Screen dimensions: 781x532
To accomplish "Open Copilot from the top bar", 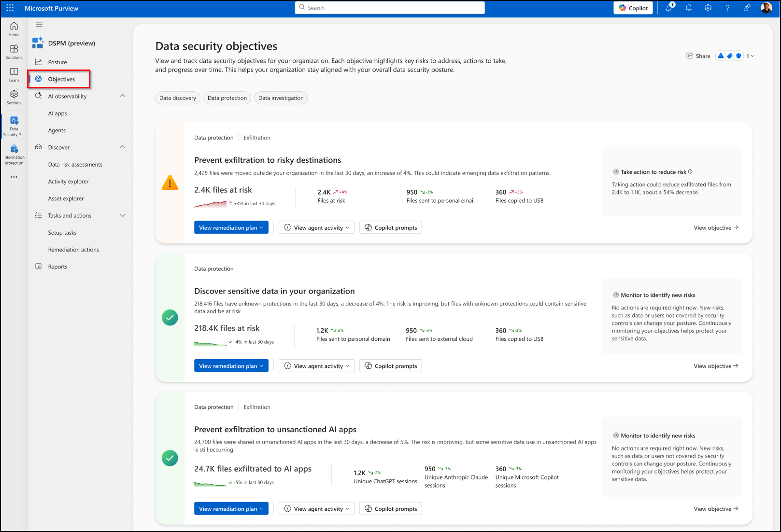I will point(633,8).
